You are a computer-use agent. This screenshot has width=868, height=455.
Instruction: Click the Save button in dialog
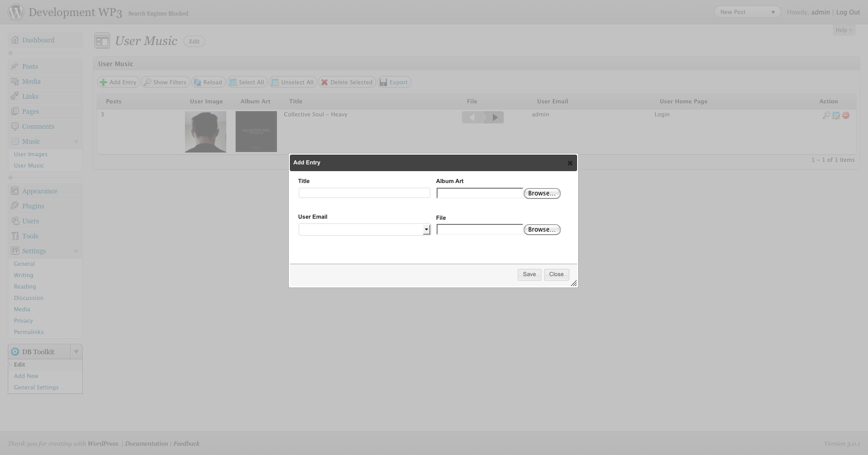click(529, 275)
